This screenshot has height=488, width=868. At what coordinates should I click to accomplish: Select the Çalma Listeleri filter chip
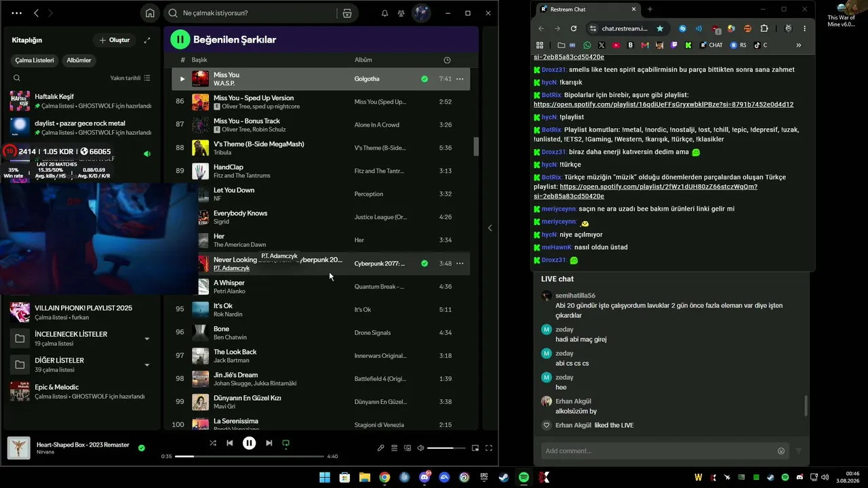[x=35, y=60]
